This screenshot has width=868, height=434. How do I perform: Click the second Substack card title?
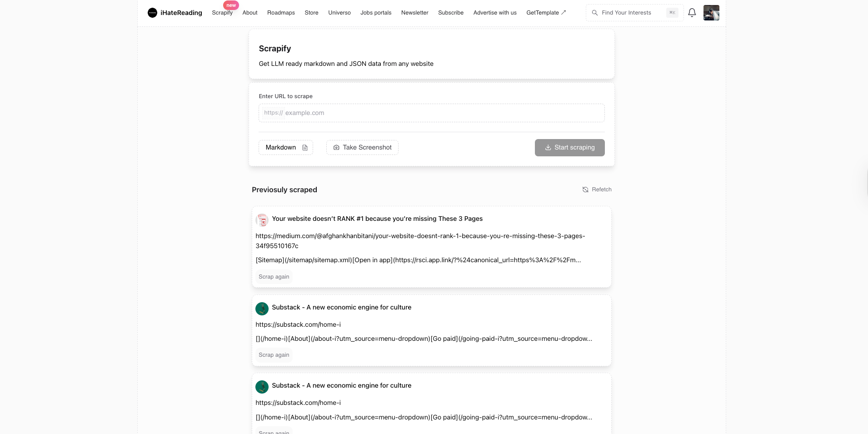[x=342, y=385]
